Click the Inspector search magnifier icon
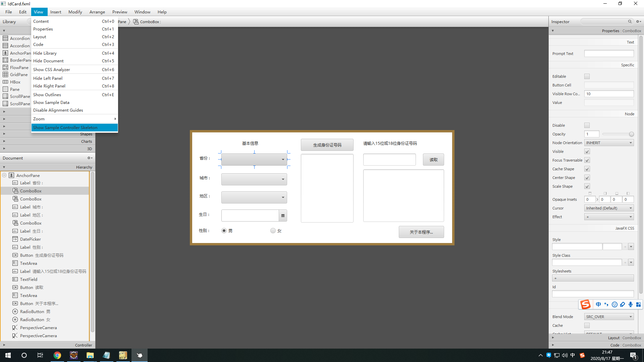The height and width of the screenshot is (362, 644). pyautogui.click(x=630, y=21)
